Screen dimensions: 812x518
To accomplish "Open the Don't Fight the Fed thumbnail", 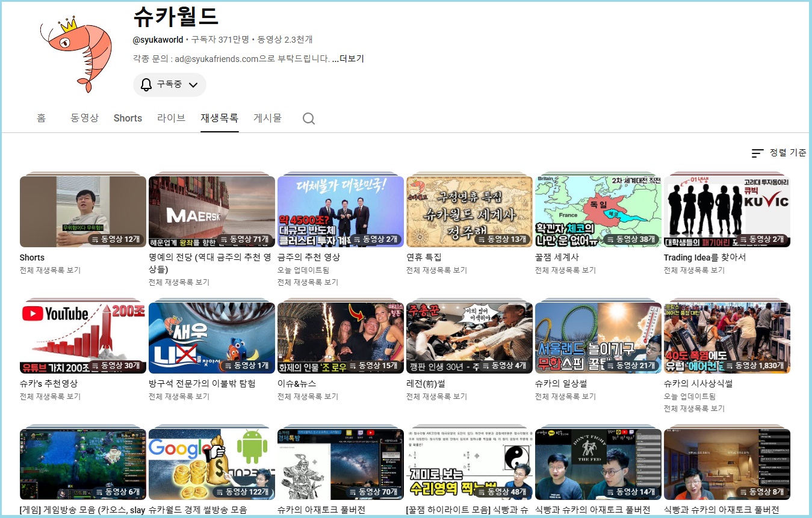I will (598, 464).
